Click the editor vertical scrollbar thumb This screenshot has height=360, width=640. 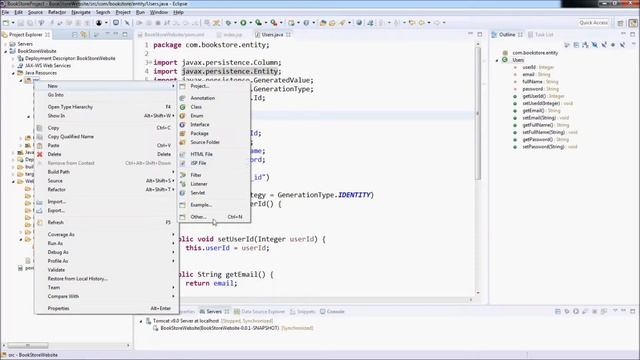[478, 114]
